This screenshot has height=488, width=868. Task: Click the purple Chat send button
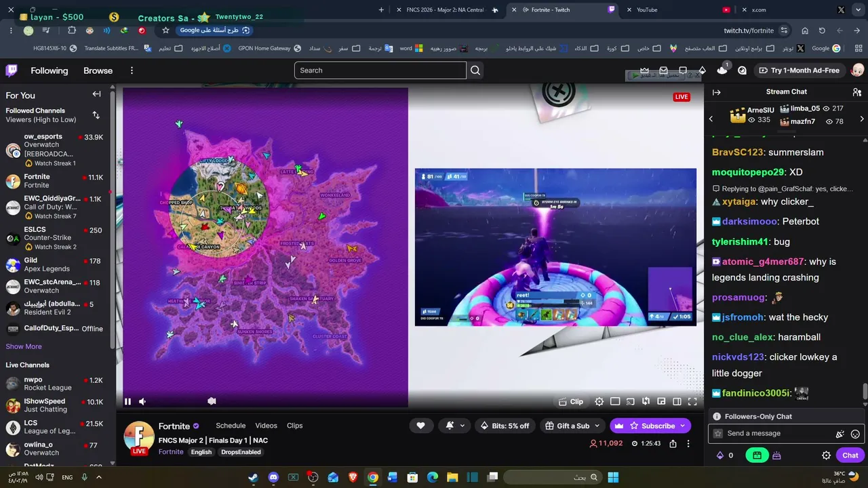(x=850, y=455)
